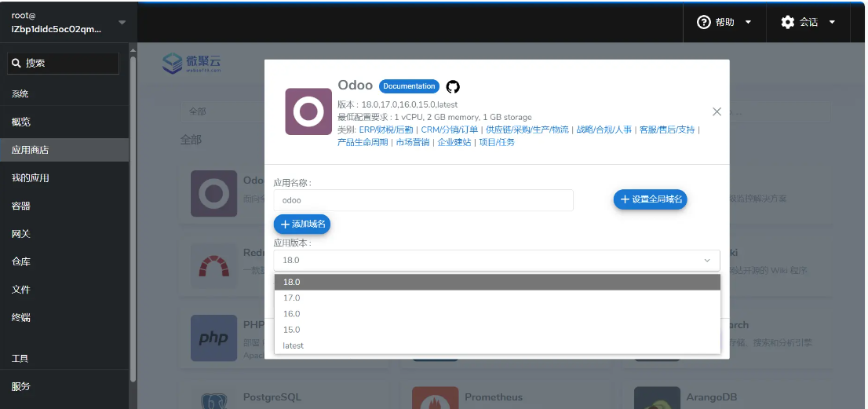
Task: Collapse the 应用版本 dropdown chevron
Action: (707, 260)
